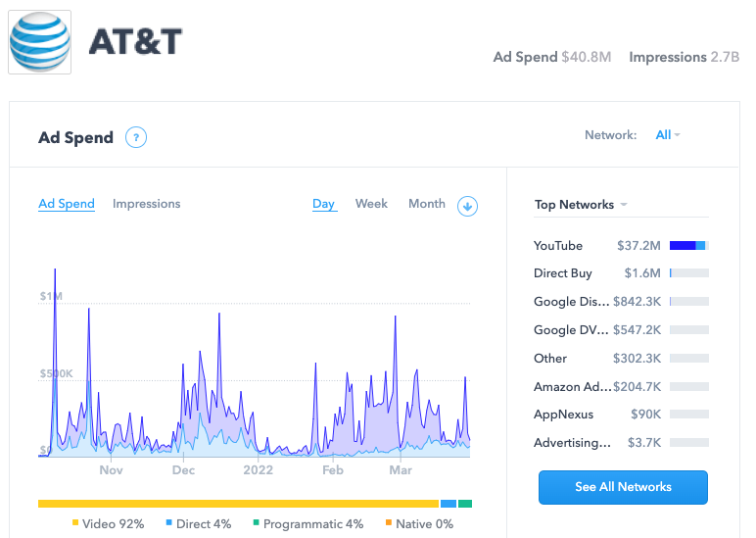Image resolution: width=756 pixels, height=538 pixels.
Task: Click the AT&T globe logo thumbnail
Action: (x=40, y=42)
